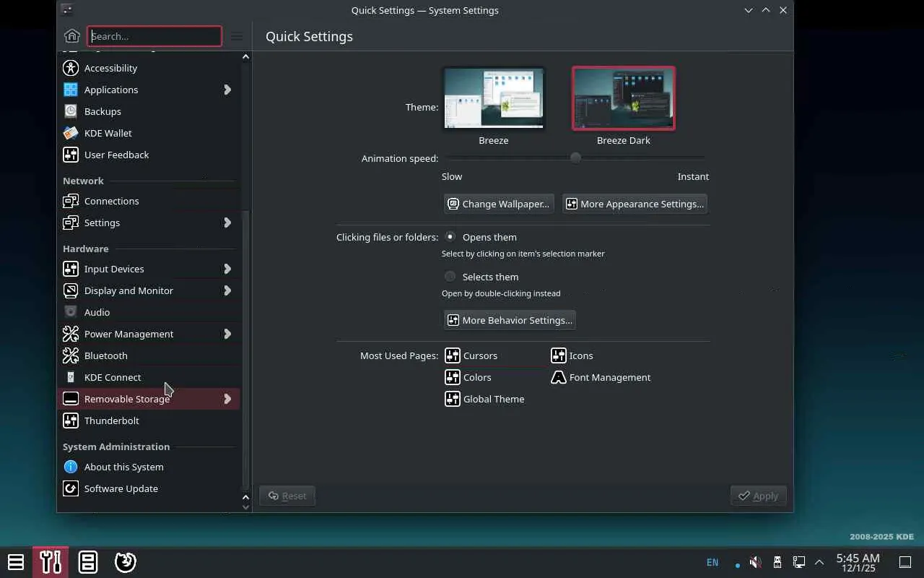This screenshot has height=578, width=924.
Task: Open Bluetooth settings
Action: tap(149, 355)
